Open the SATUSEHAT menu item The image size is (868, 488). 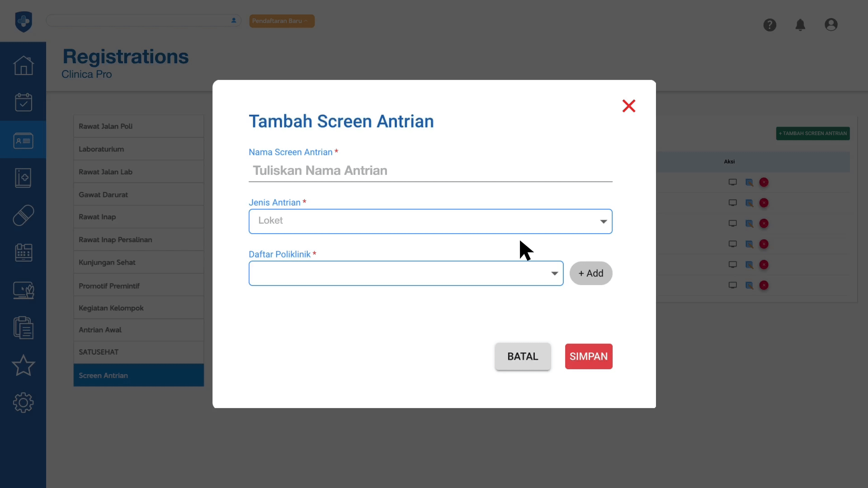tap(138, 352)
